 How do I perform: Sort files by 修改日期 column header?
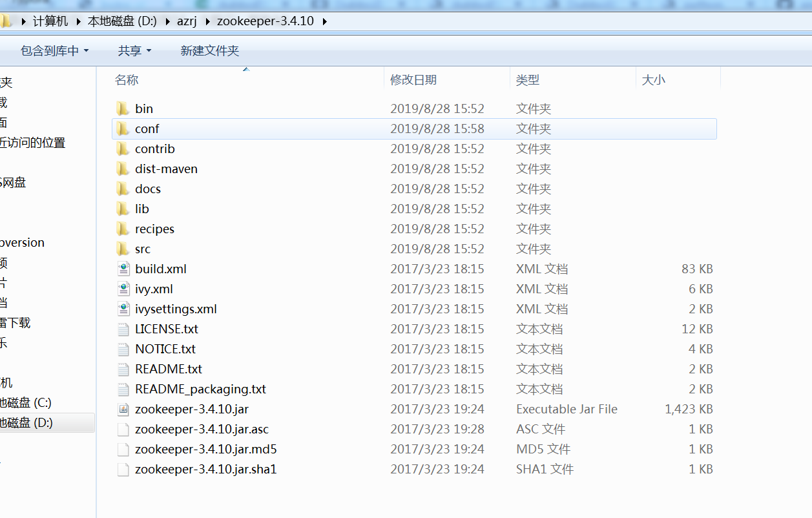[413, 80]
